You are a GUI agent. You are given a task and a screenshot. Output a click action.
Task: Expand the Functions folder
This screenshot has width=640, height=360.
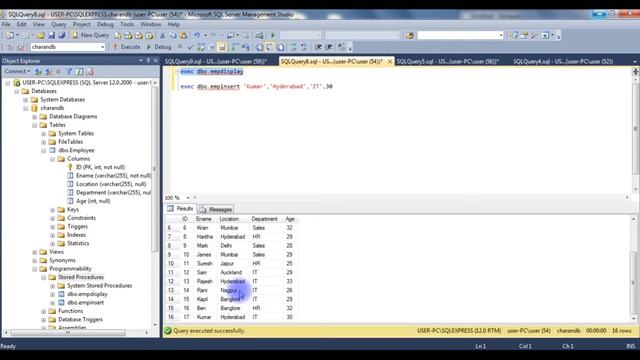coord(44,311)
